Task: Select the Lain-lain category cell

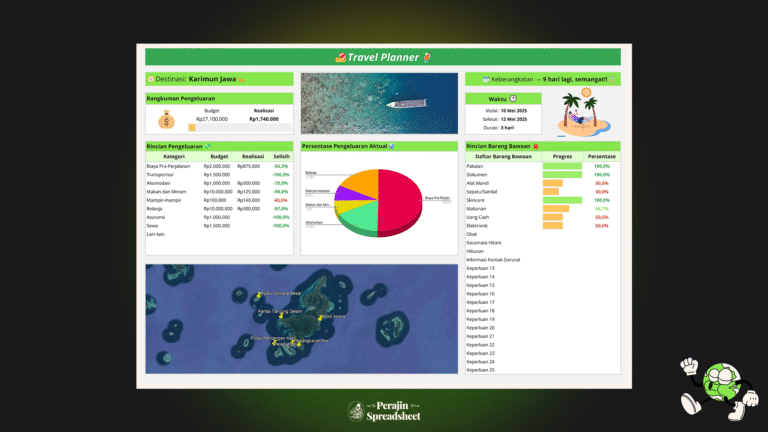Action: [156, 234]
